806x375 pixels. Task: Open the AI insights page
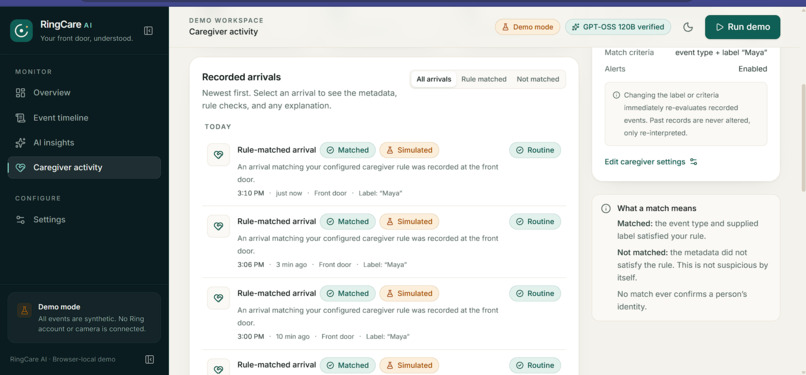[84, 143]
